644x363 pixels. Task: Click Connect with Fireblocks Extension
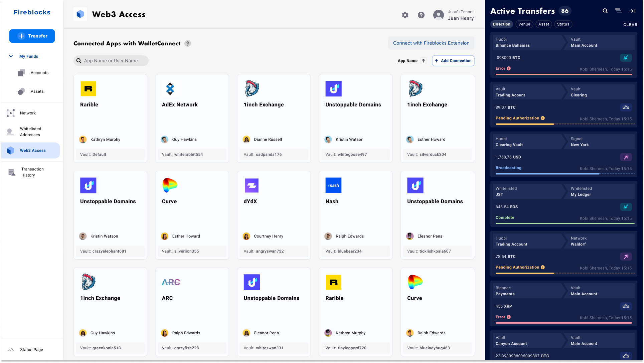click(x=431, y=43)
